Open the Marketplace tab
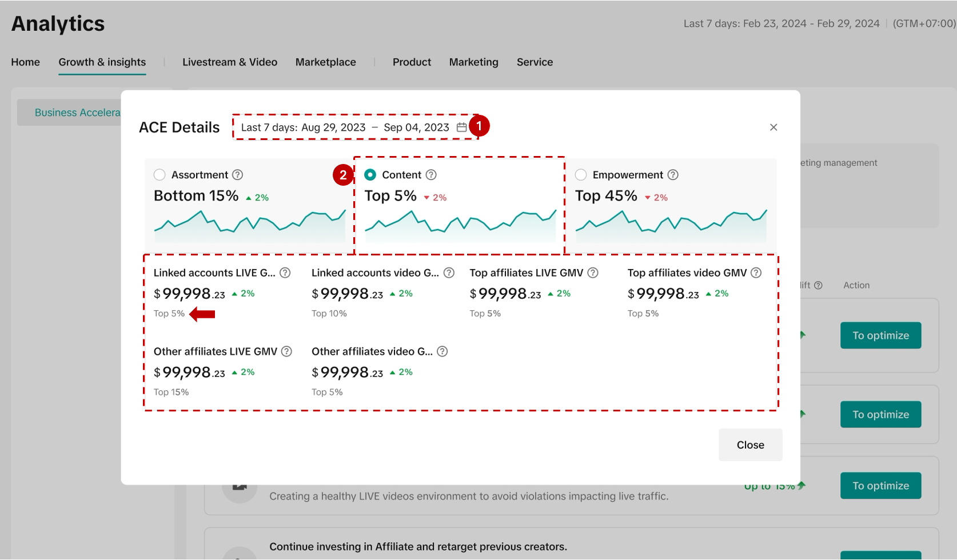Viewport: 957px width, 560px height. click(325, 62)
